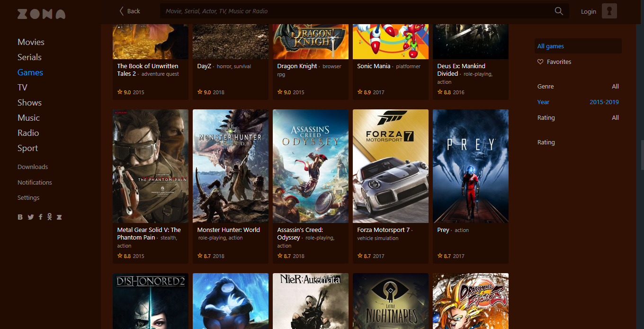Expand the Rating All filter
Image resolution: width=644 pixels, height=329 pixels.
pyautogui.click(x=578, y=117)
